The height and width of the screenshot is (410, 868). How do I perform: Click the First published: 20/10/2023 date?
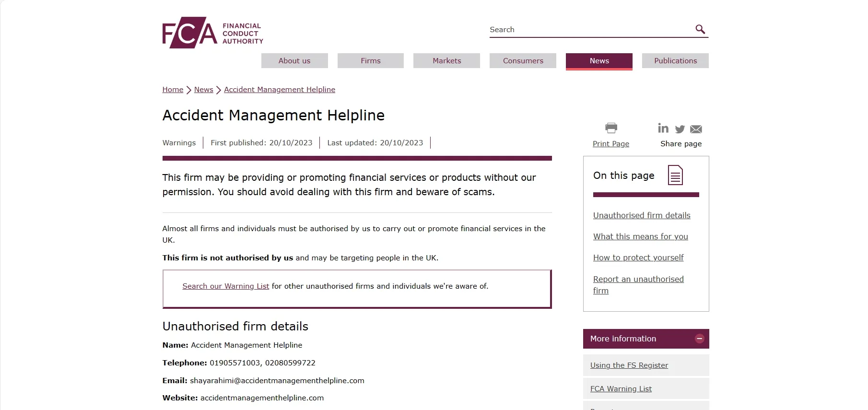[261, 143]
